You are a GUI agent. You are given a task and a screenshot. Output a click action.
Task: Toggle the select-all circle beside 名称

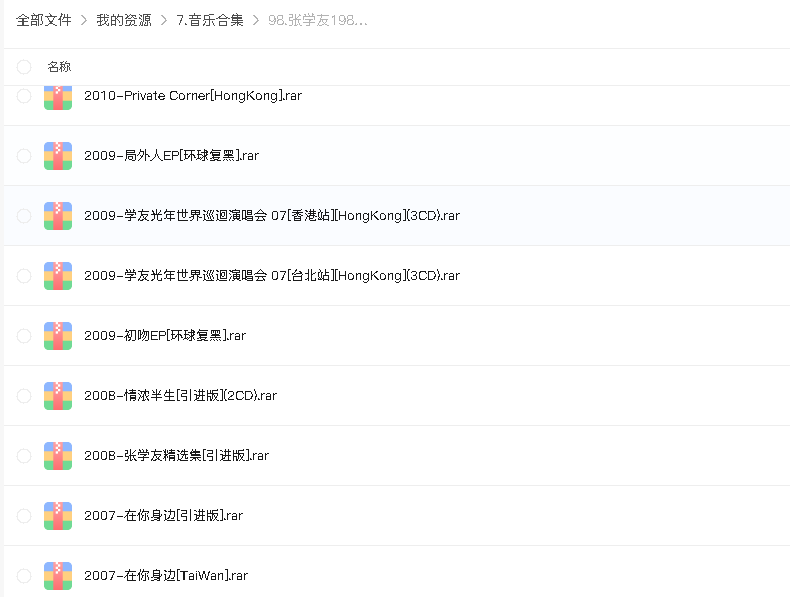point(24,67)
